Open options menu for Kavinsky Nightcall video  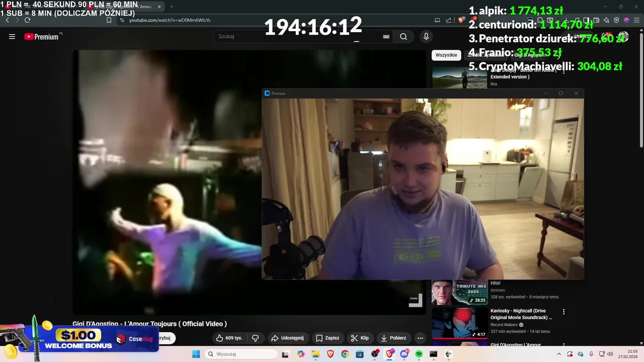coord(563,312)
